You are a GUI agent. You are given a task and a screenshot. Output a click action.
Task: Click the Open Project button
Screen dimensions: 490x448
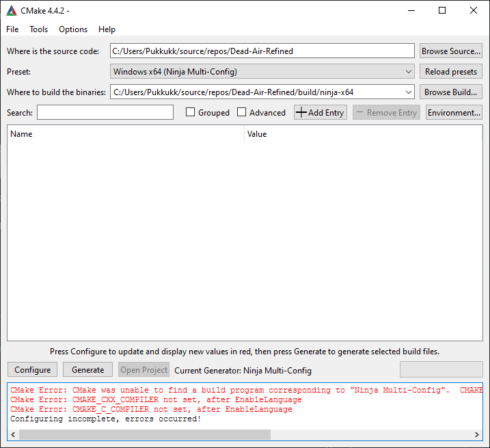click(144, 370)
